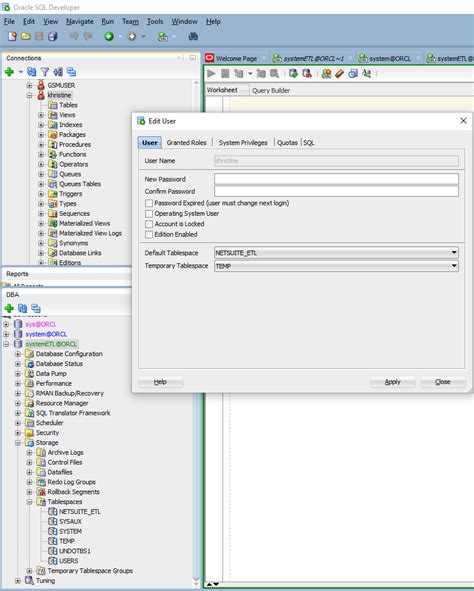Screen dimensions: 474x591
Task: Click the green Back navigation arrow
Action: click(109, 36)
